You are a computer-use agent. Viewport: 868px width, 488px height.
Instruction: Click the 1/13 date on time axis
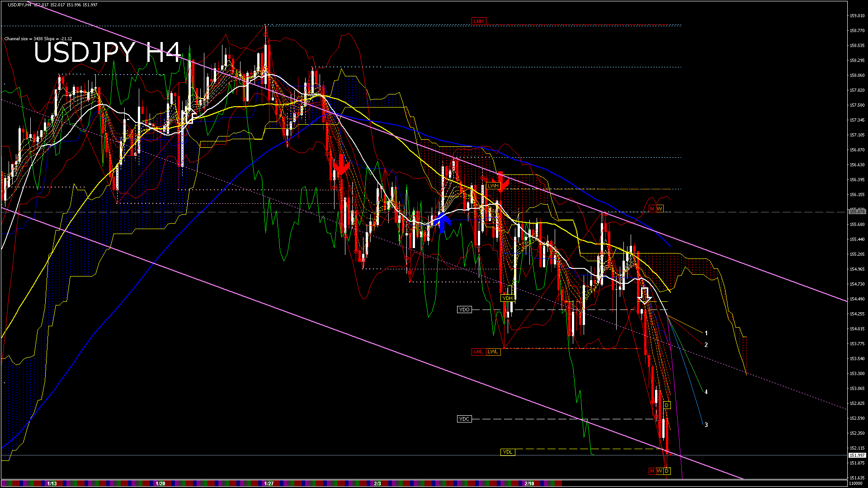[52, 483]
